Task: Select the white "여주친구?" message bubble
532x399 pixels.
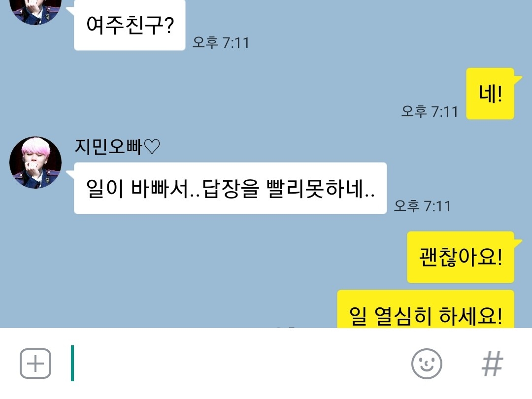Action: pos(130,26)
